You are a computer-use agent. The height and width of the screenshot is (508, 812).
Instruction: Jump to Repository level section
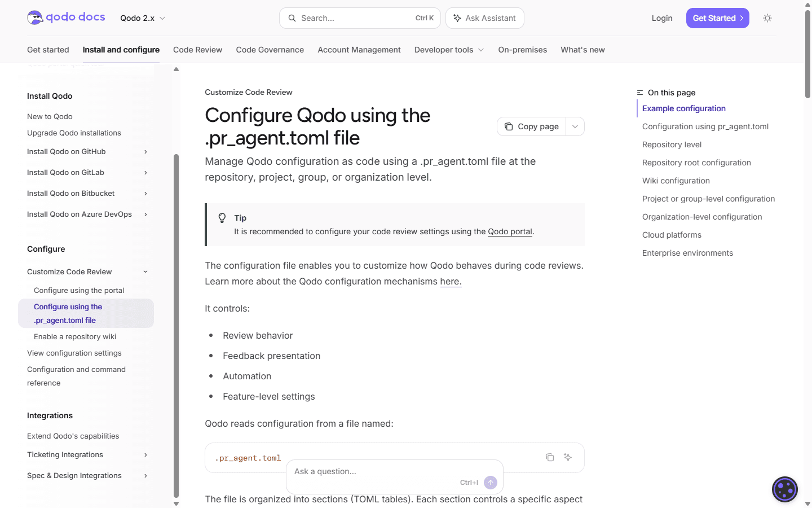[672, 144]
